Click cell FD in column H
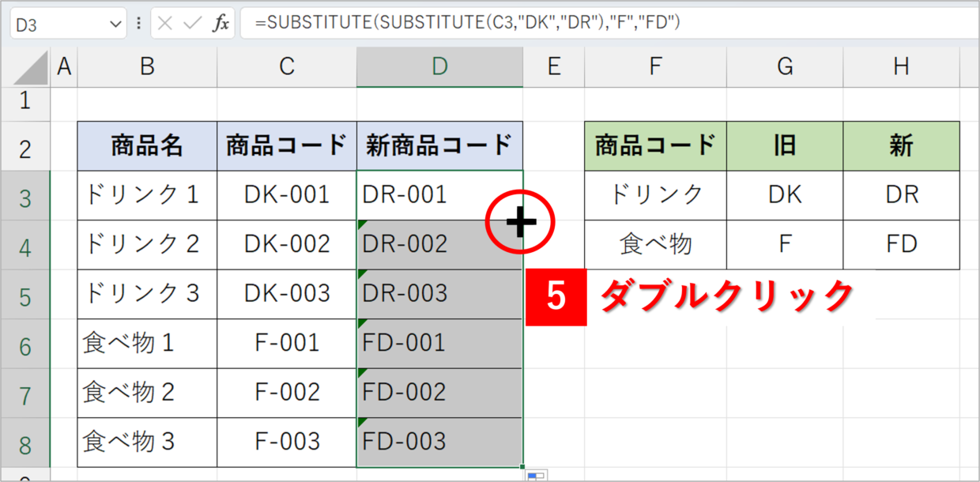The height and width of the screenshot is (482, 980). tap(901, 246)
